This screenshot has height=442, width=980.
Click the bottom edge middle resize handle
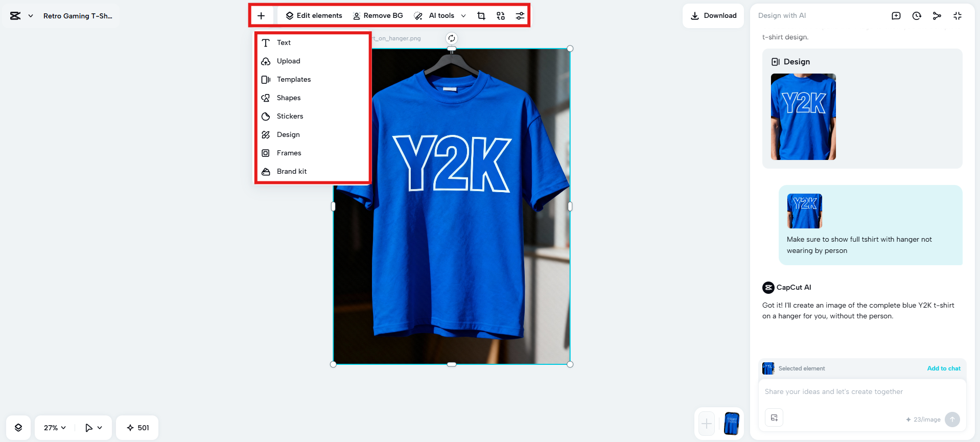point(452,364)
